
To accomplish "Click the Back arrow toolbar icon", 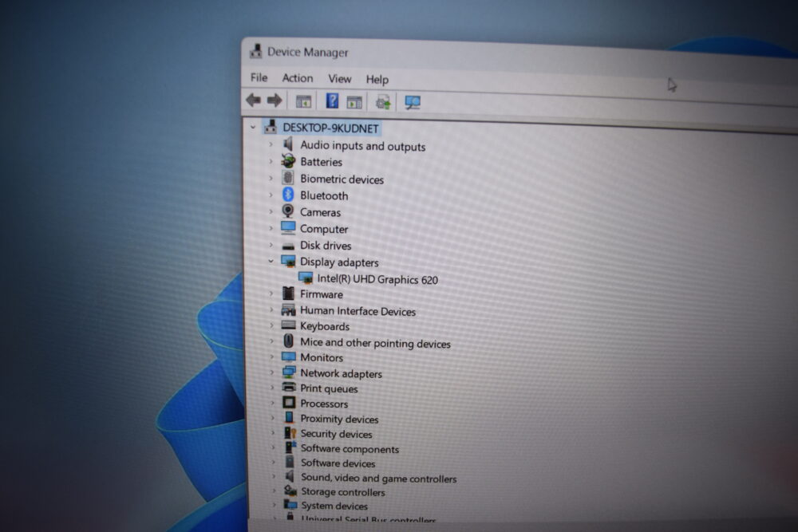I will (x=254, y=100).
